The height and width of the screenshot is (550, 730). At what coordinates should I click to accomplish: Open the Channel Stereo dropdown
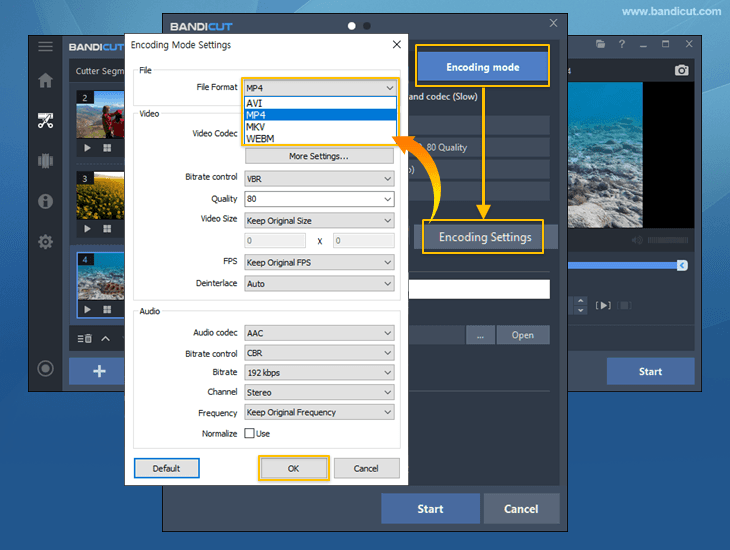tap(319, 393)
